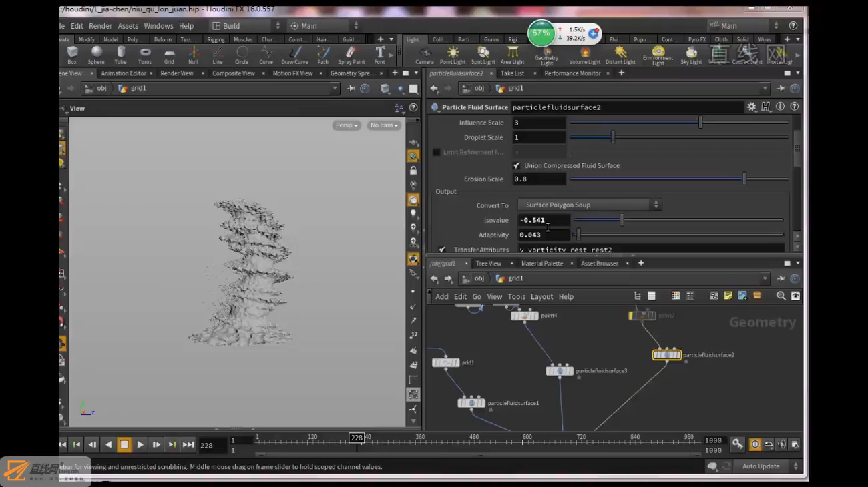
Task: Open the network editor Tools menu
Action: click(516, 296)
